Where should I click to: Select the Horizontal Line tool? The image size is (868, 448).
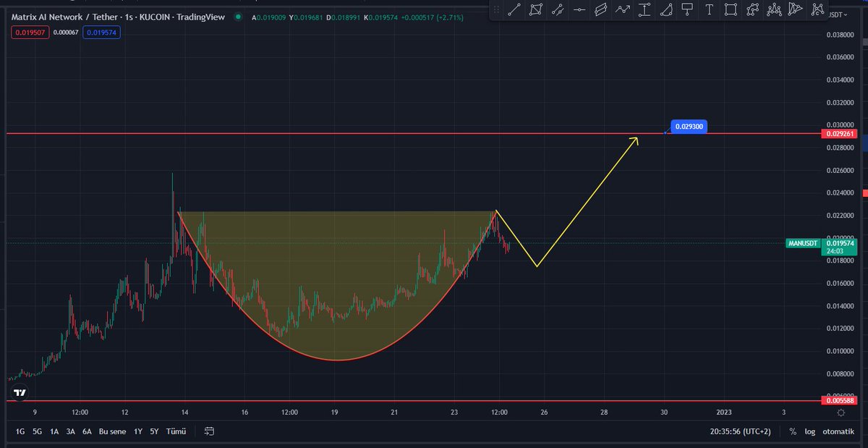[x=581, y=10]
